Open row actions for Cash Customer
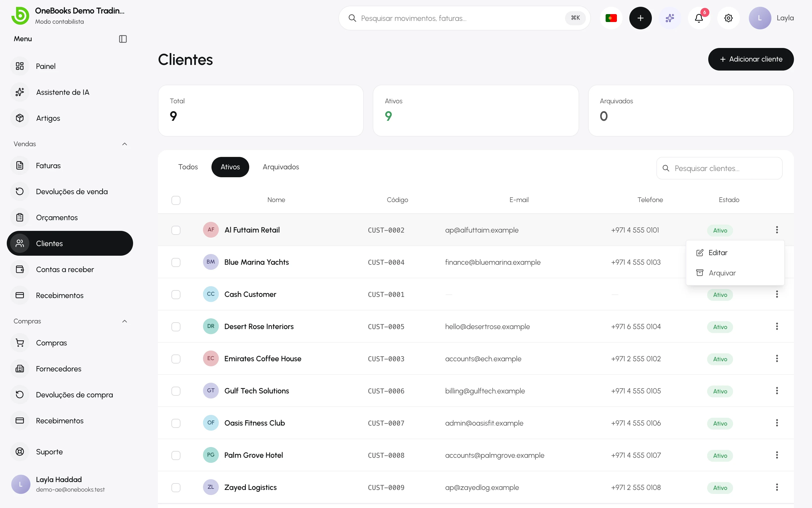The height and width of the screenshot is (508, 812). click(x=777, y=294)
